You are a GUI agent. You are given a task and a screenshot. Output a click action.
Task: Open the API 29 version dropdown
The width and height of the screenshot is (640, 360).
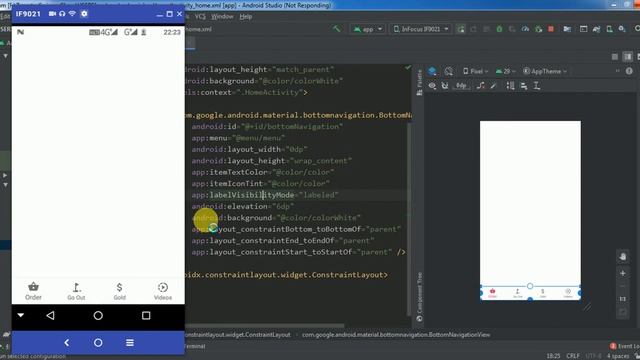(505, 71)
